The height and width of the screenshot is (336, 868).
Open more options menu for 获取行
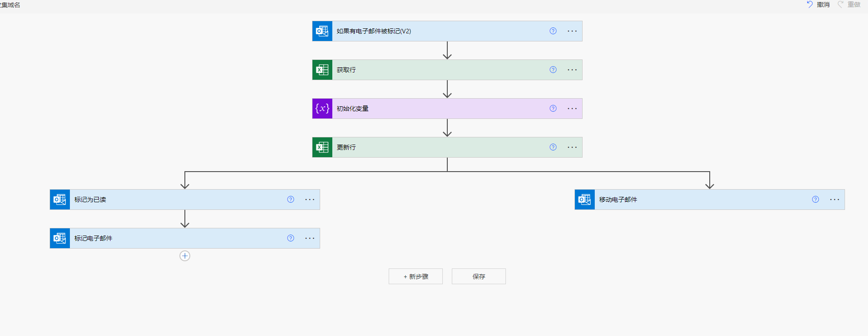coord(572,70)
